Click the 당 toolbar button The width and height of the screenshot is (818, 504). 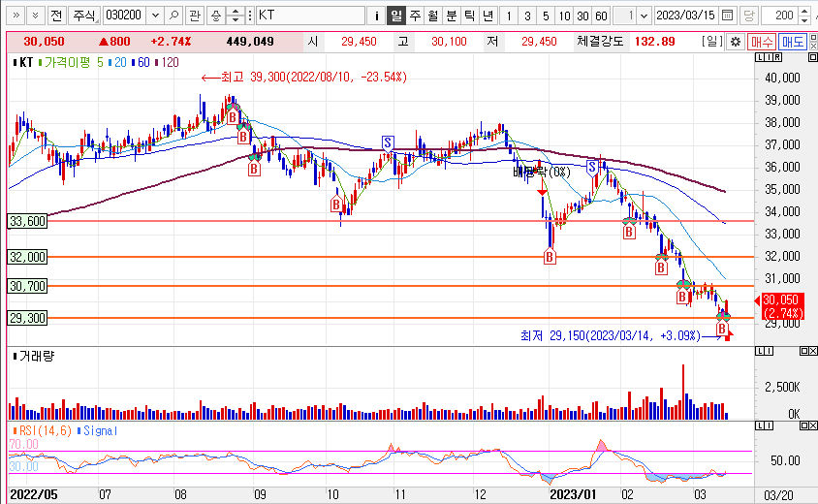[x=748, y=16]
